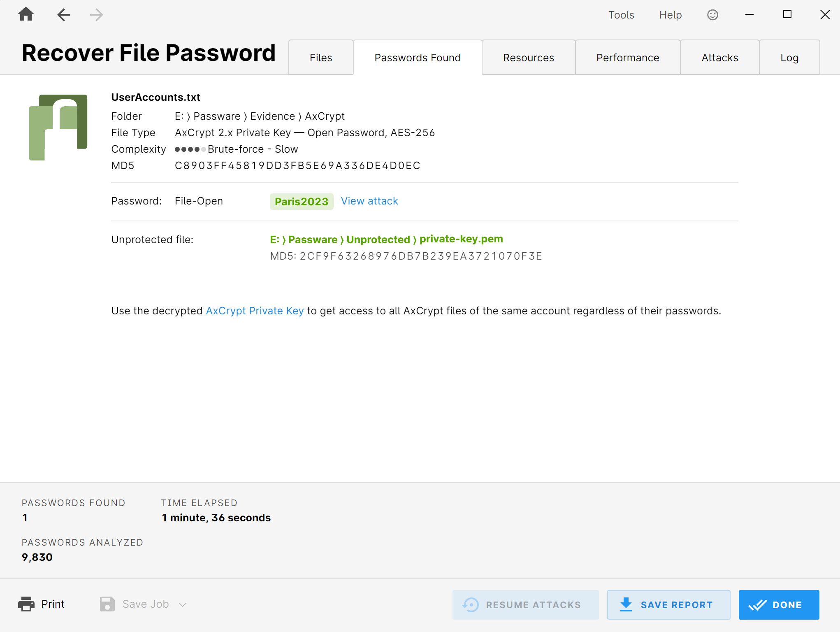The image size is (840, 632).
Task: Go to the Home screen icon
Action: point(26,14)
